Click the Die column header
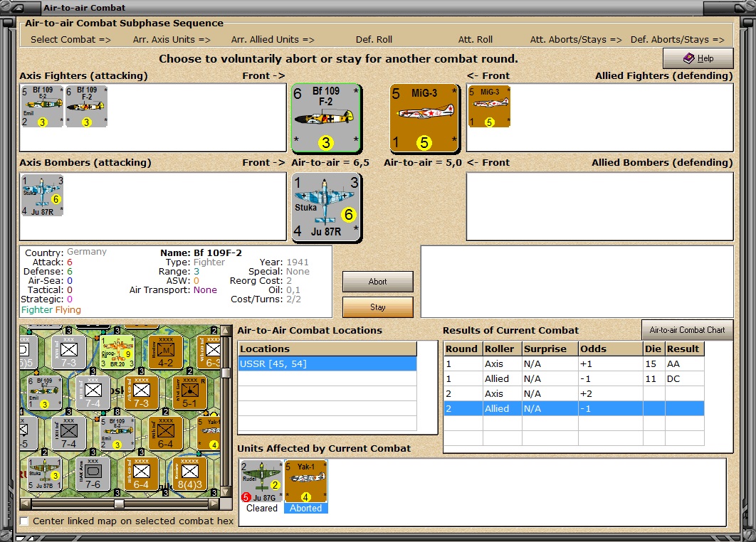 pyautogui.click(x=653, y=349)
